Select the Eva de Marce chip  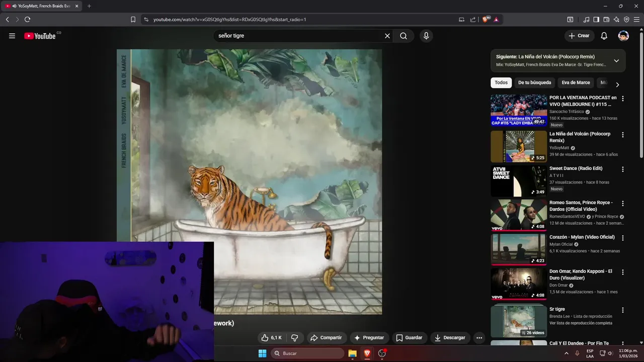[576, 82]
